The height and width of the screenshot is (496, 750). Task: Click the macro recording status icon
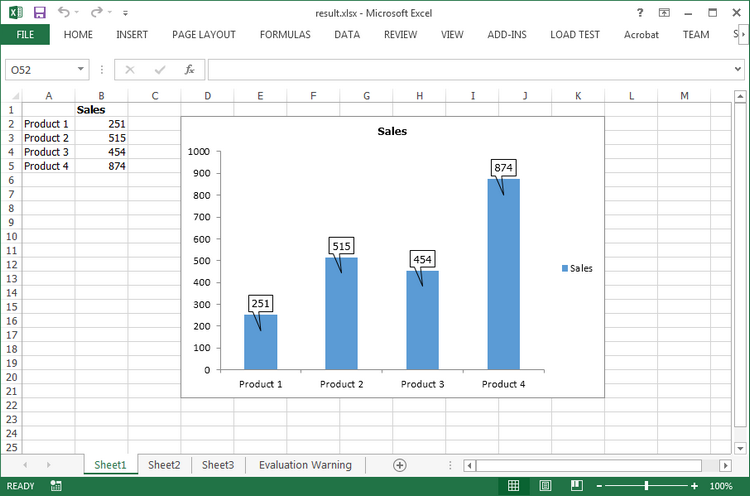click(55, 486)
